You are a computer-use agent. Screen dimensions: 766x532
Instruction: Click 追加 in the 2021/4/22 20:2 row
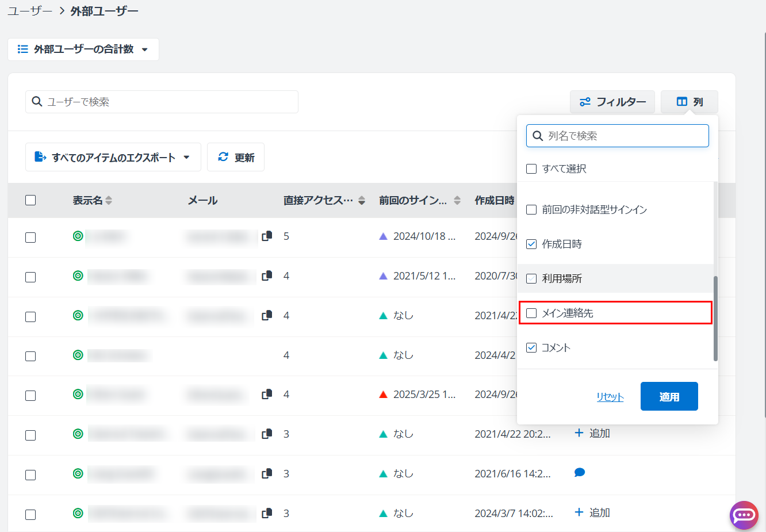pos(592,433)
